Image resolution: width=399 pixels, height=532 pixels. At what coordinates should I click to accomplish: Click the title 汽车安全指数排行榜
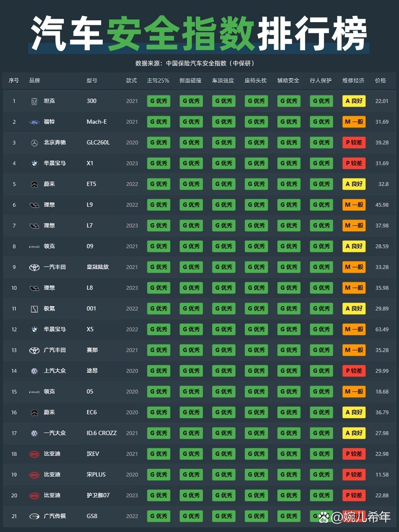[199, 33]
